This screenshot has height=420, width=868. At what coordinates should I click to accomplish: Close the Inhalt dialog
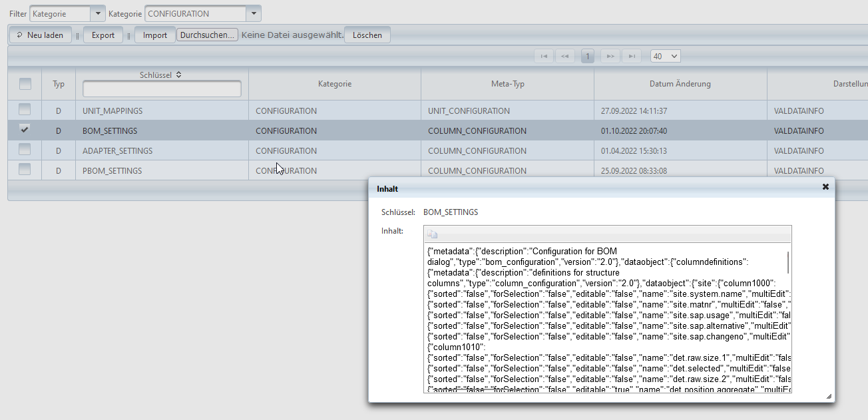[825, 187]
